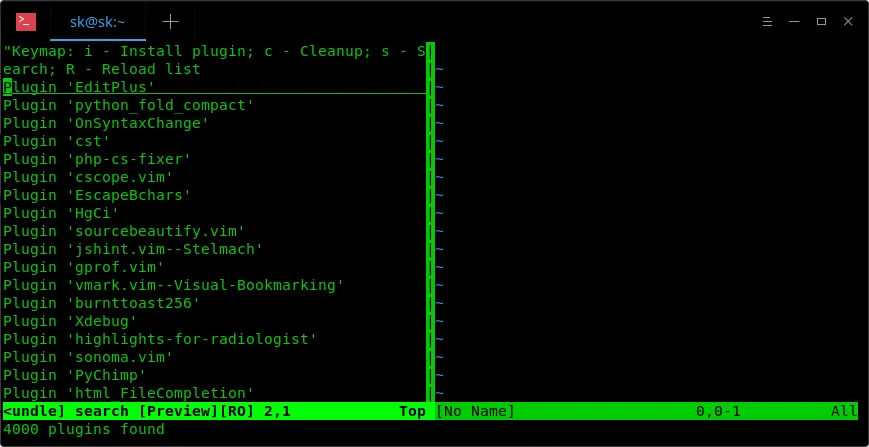Screen dimensions: 869x447
Task: Maximize the terminal window
Action: (x=821, y=22)
